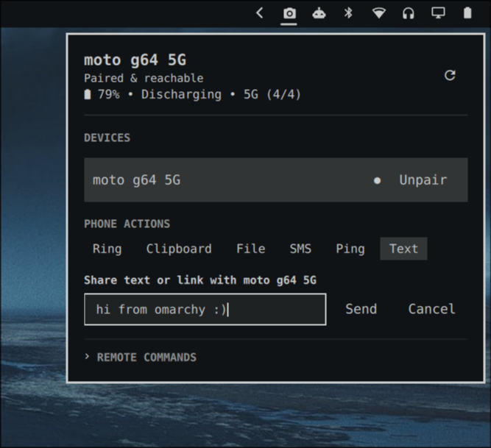Open the camera screenshot icon in the top bar
Viewport: 491px width, 448px height.
click(289, 13)
